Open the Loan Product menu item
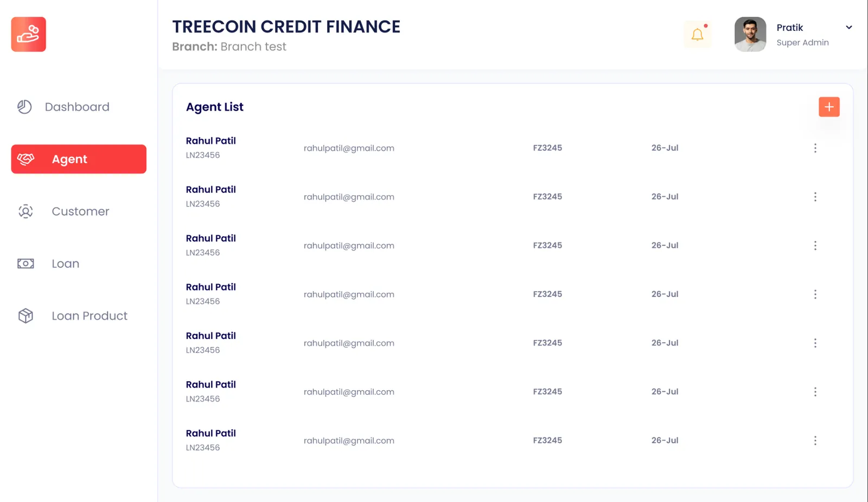This screenshot has width=868, height=502. [79, 316]
